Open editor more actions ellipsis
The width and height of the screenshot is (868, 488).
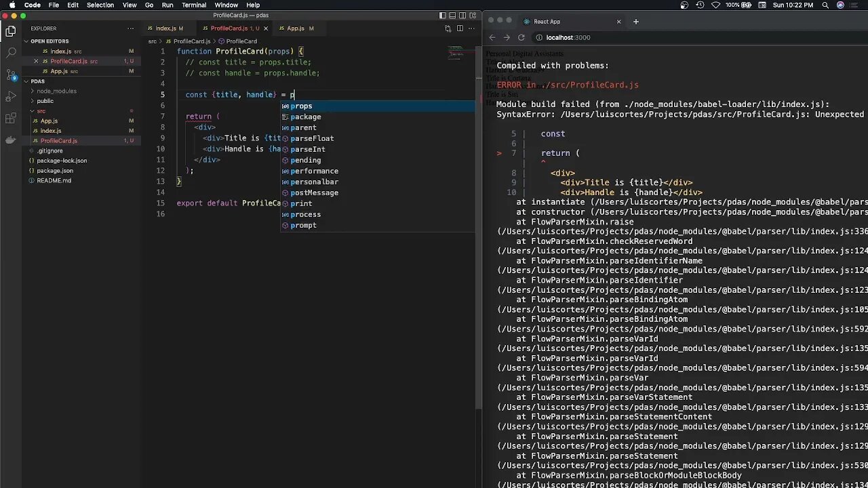point(472,28)
